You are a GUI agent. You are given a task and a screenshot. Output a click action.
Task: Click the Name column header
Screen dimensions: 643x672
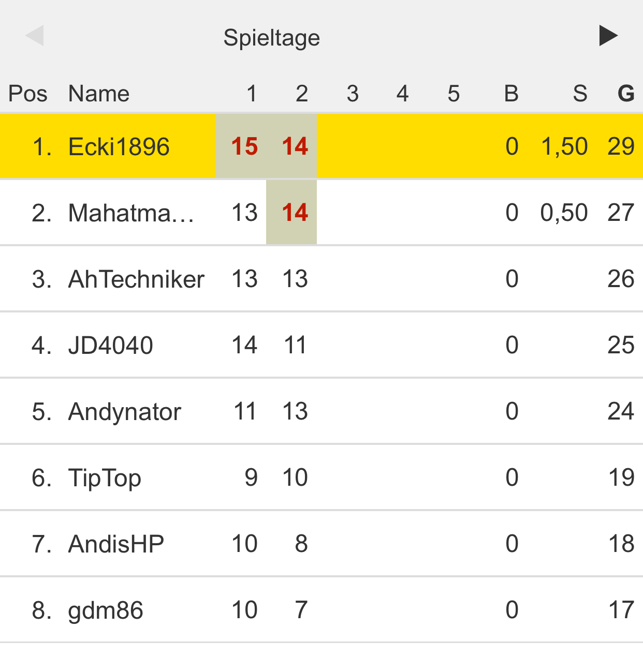click(x=99, y=94)
